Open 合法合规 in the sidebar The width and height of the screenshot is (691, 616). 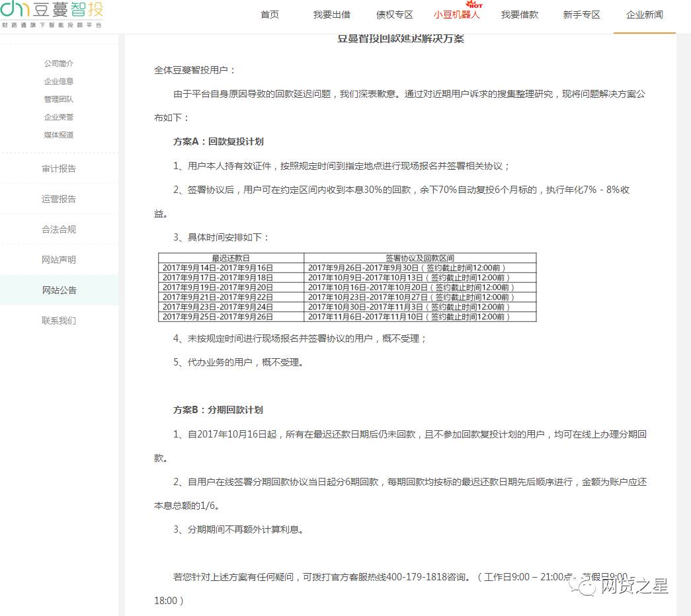click(59, 229)
